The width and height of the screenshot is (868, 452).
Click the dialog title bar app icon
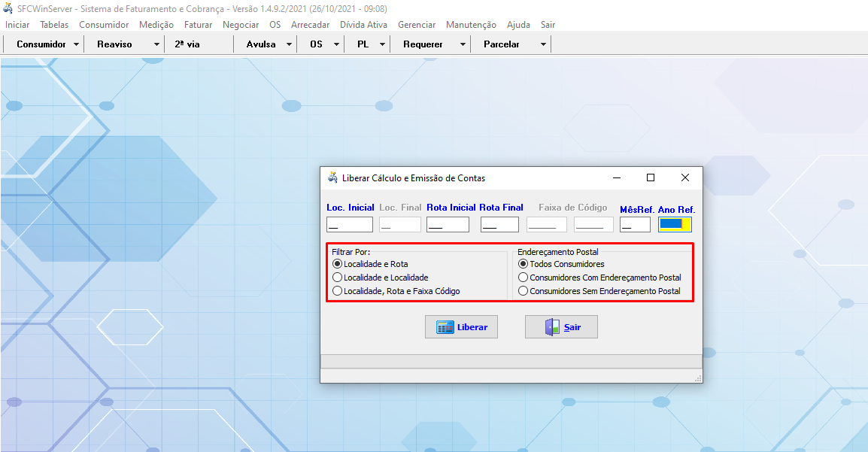click(x=332, y=178)
